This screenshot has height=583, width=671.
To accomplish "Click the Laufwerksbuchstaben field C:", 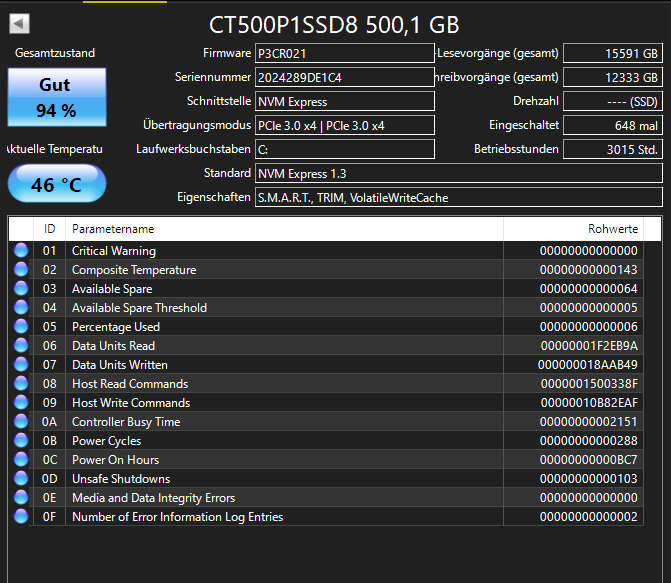I will 345,149.
